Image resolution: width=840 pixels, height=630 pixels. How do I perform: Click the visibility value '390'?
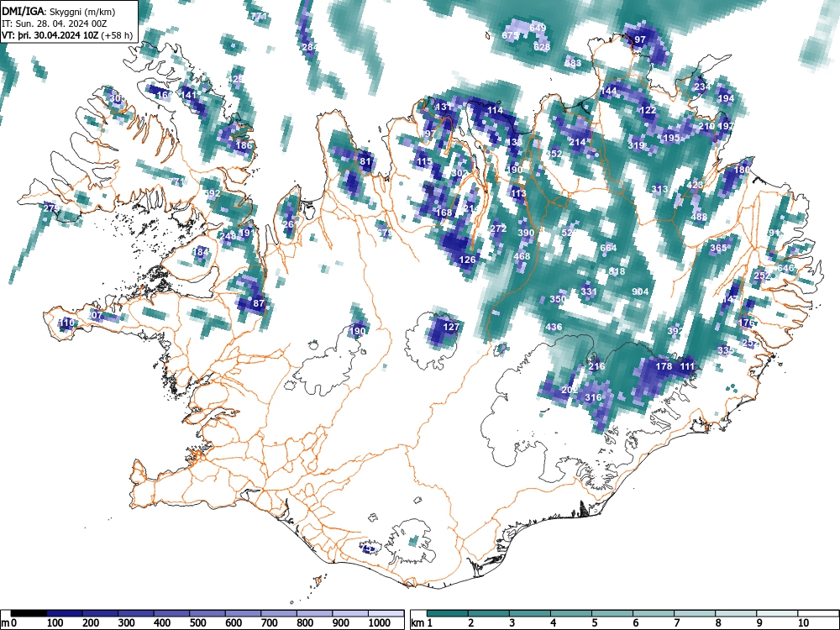pos(526,233)
